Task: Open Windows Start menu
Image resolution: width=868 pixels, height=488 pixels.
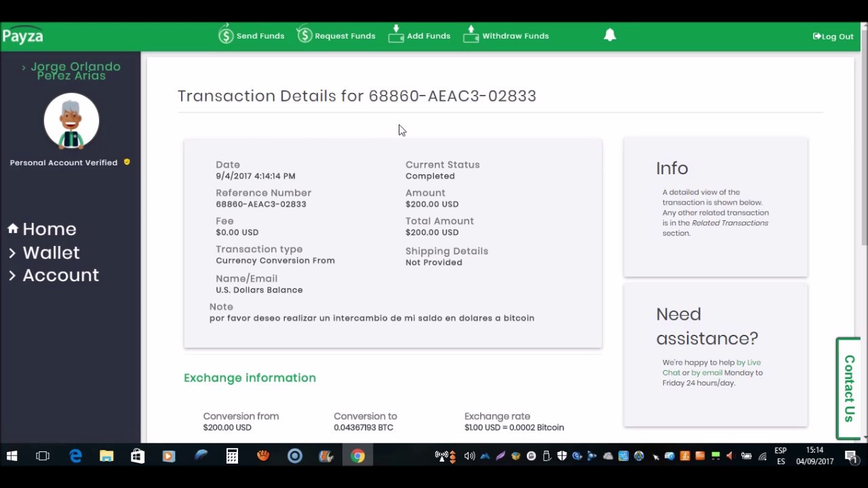Action: pyautogui.click(x=12, y=456)
